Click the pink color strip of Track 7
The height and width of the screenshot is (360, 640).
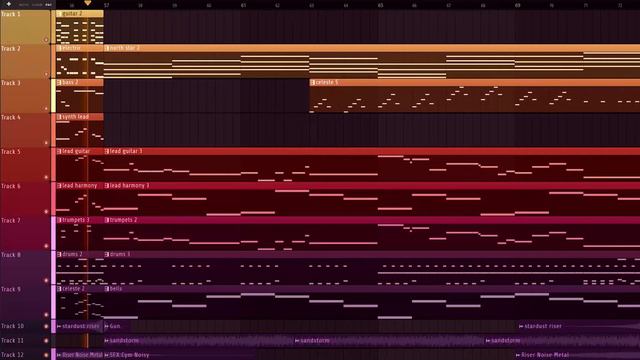53,233
